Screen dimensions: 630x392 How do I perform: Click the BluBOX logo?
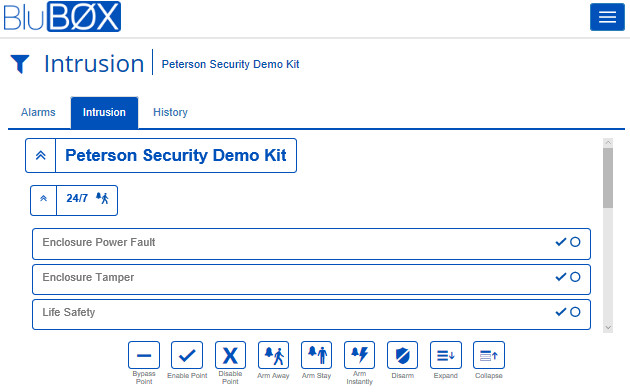click(62, 16)
